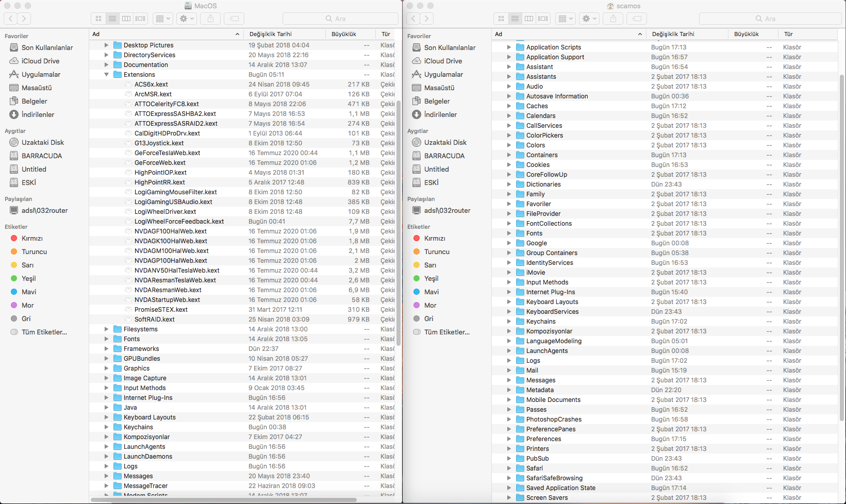Toggle list view in scamos window toolbar
This screenshot has height=504, width=846.
tap(515, 19)
